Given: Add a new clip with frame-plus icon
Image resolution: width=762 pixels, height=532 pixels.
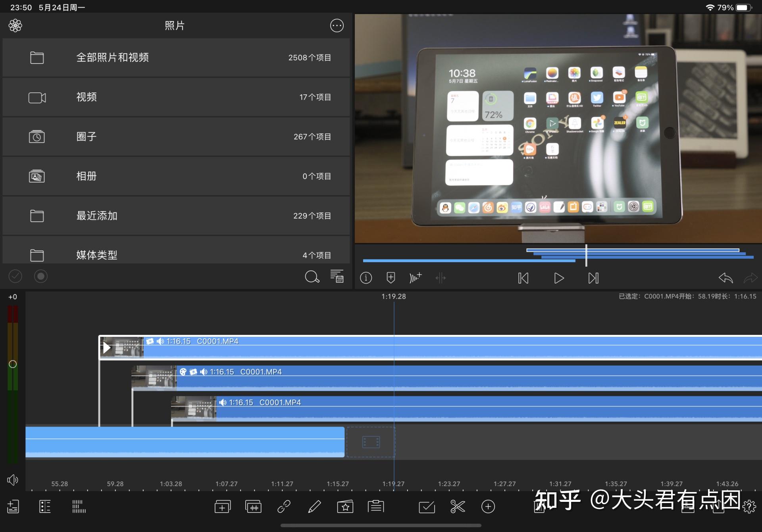Looking at the screenshot, I should coord(222,507).
